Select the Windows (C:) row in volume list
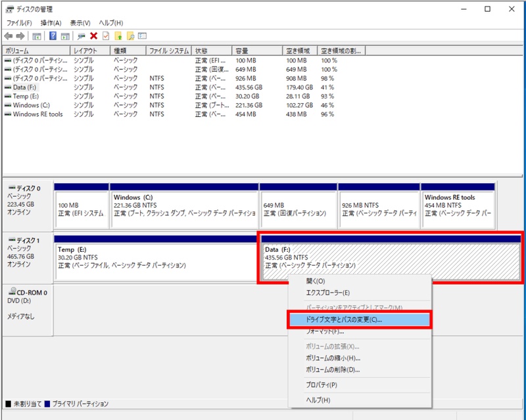The height and width of the screenshot is (420, 526). click(31, 105)
